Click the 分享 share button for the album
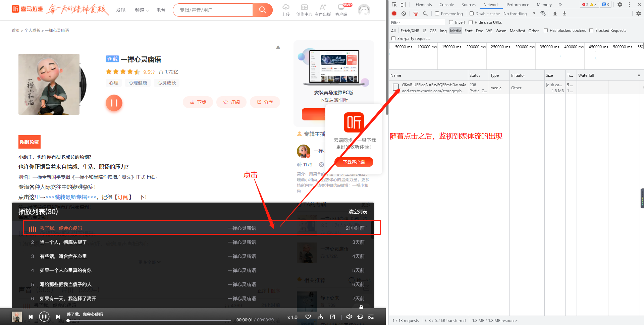This screenshot has height=325, width=644. point(265,102)
